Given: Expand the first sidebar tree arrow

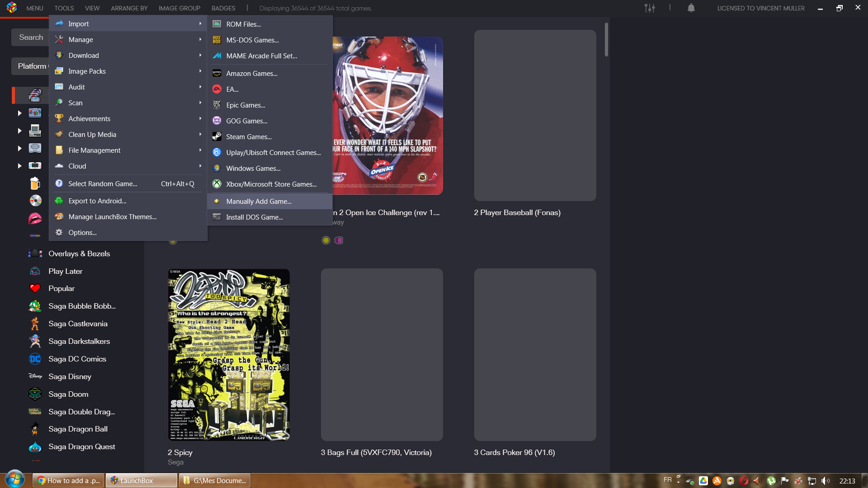Looking at the screenshot, I should tap(19, 113).
